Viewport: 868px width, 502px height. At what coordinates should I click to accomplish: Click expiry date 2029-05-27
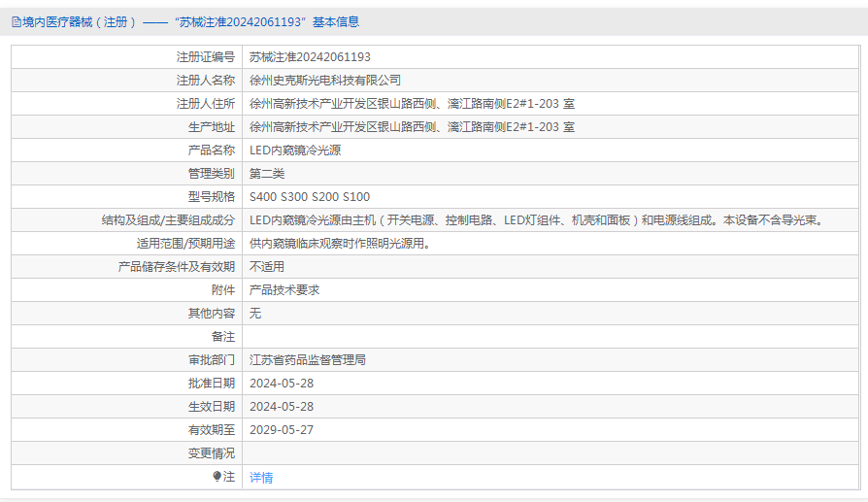click(282, 429)
